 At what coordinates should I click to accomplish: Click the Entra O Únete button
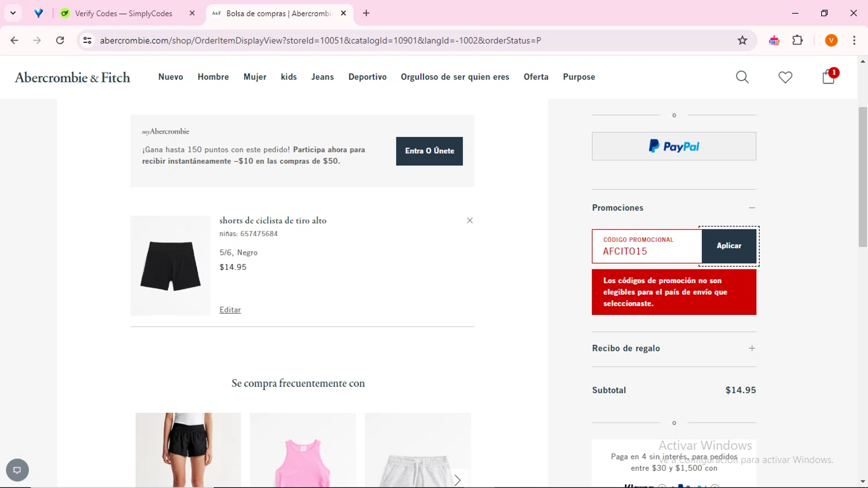click(x=429, y=151)
